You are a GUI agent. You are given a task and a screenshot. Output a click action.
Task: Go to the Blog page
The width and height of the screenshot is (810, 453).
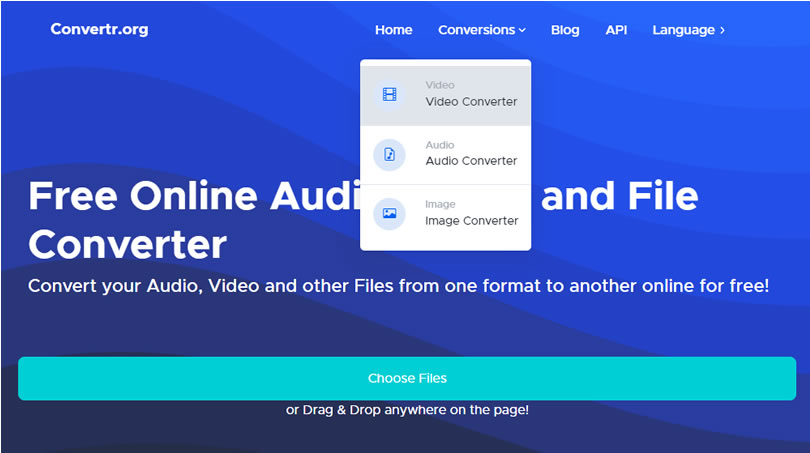pos(564,30)
